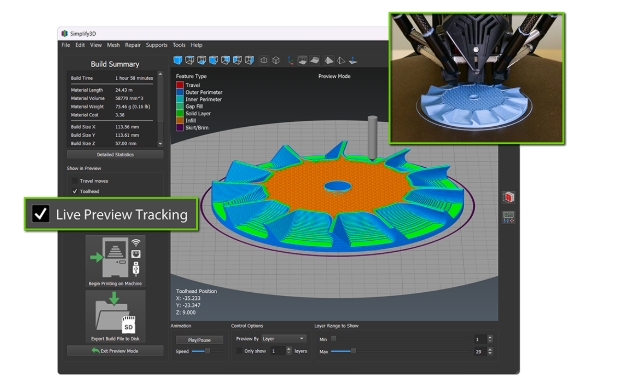The height and width of the screenshot is (376, 622).
Task: Switch to top view cube icon
Action: [x=190, y=60]
